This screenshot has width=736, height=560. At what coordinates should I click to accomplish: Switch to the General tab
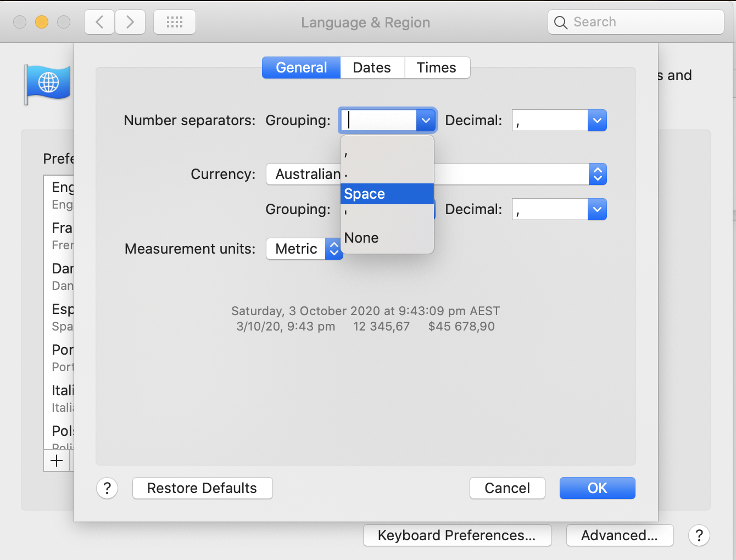301,68
